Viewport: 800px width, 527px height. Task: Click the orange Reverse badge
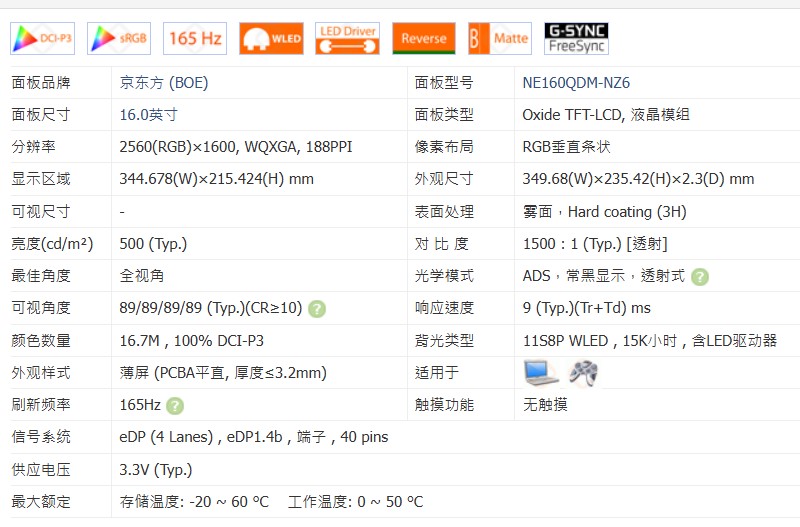click(424, 39)
